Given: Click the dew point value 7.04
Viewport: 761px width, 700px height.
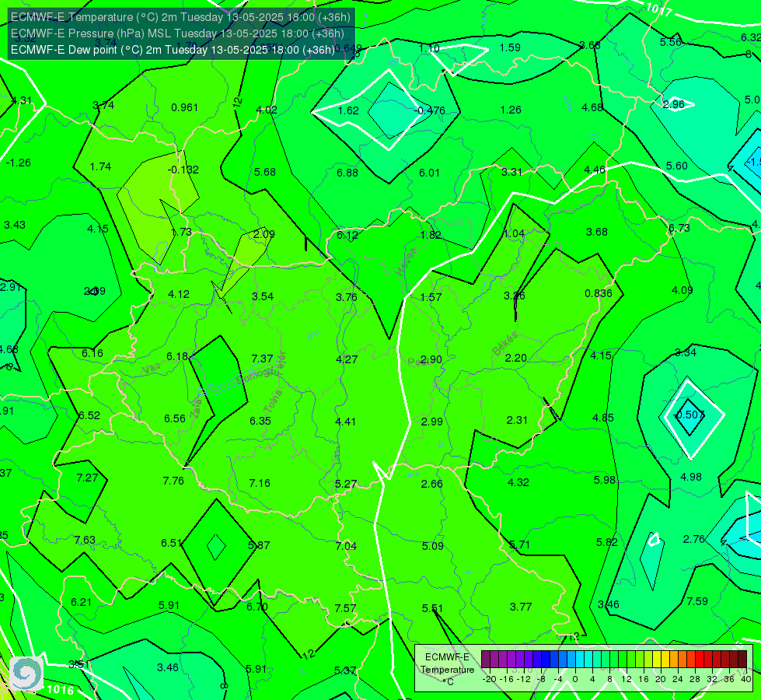Looking at the screenshot, I should point(346,546).
